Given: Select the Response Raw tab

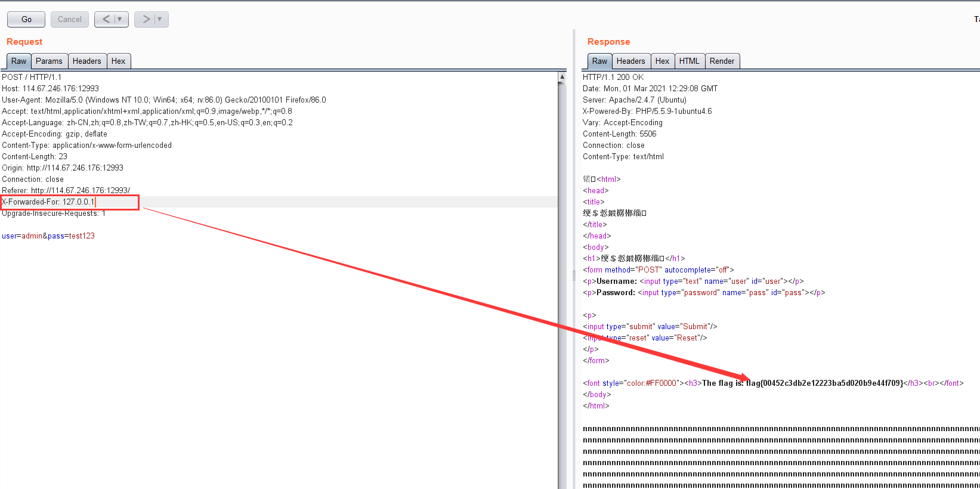Looking at the screenshot, I should [599, 61].
